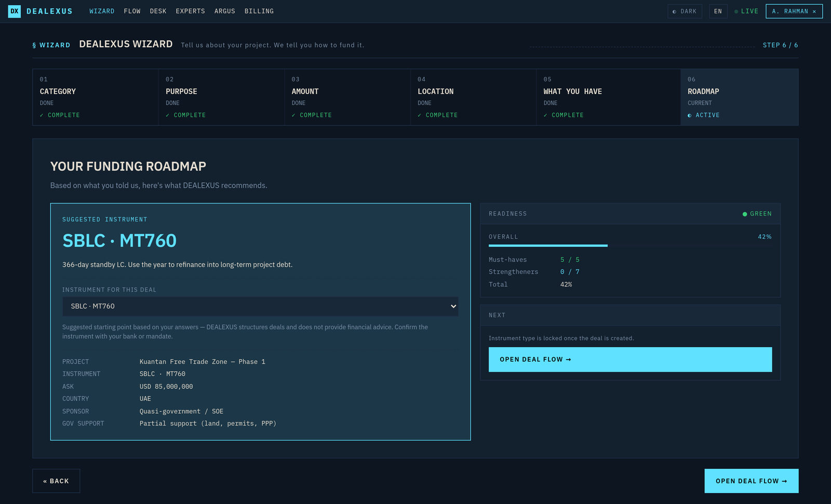Click the COMPLETE checkmark under PURPOSE
The height and width of the screenshot is (504, 831).
click(186, 115)
